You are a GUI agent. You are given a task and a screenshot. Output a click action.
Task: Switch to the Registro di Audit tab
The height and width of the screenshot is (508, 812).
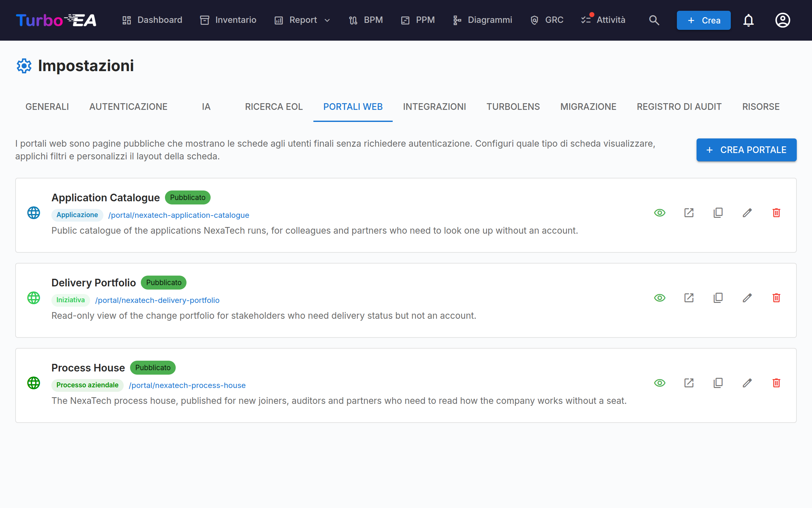pos(679,107)
